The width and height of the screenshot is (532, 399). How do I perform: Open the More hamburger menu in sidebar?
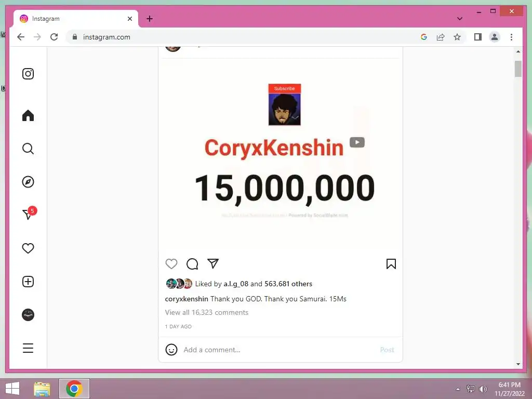(x=28, y=348)
